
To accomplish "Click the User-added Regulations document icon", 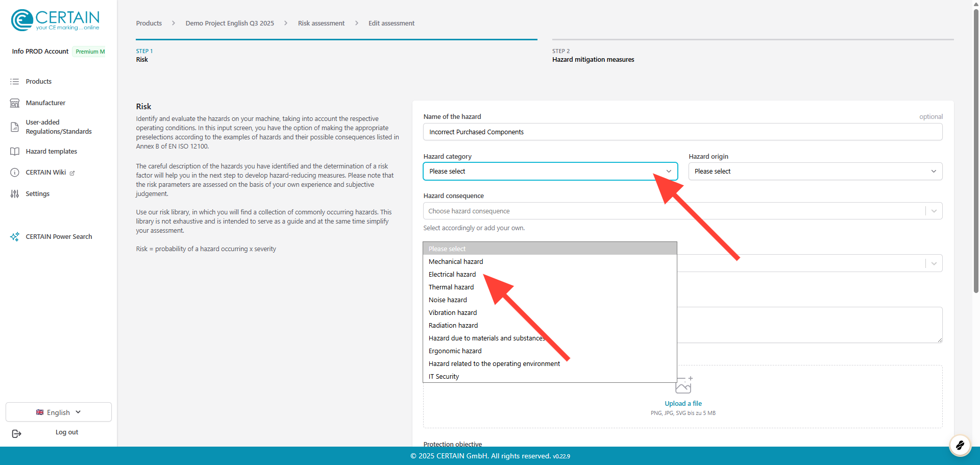I will 15,127.
